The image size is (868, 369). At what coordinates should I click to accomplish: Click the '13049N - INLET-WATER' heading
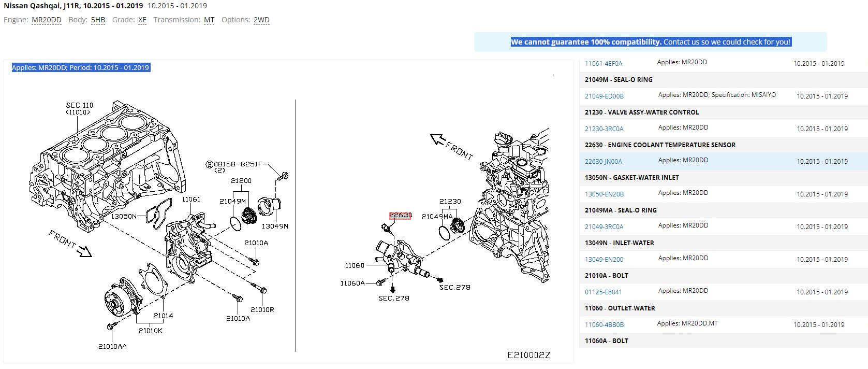[620, 243]
